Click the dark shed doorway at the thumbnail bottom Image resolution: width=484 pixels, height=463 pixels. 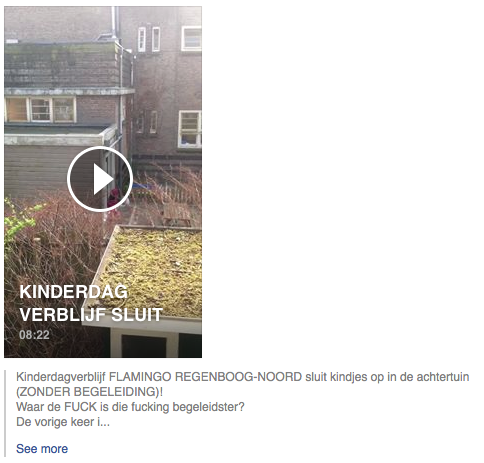click(x=144, y=346)
